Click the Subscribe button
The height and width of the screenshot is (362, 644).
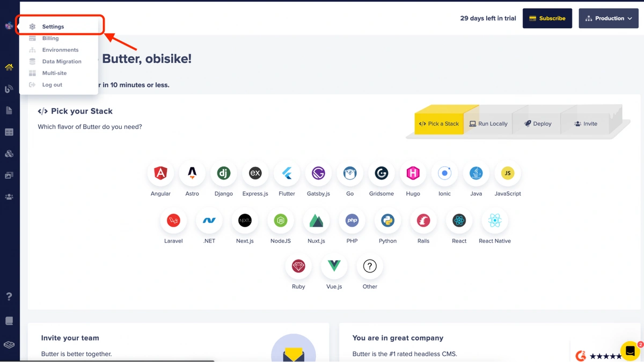(x=547, y=18)
